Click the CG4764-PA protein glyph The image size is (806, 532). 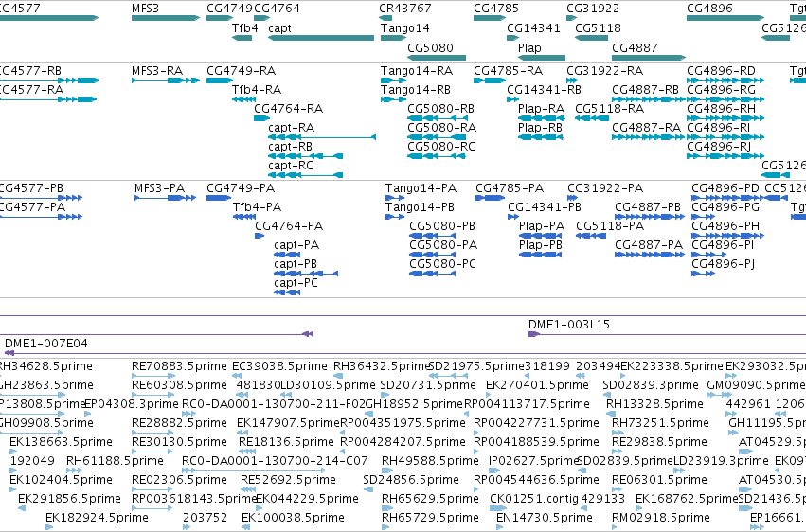[260, 236]
